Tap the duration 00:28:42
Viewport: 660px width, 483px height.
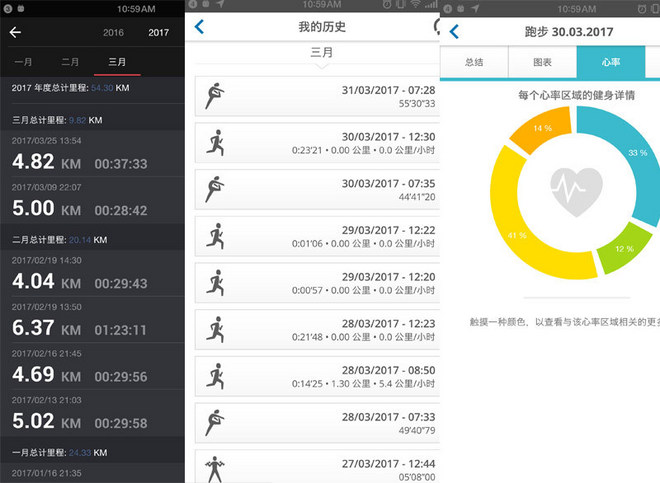coord(121,211)
